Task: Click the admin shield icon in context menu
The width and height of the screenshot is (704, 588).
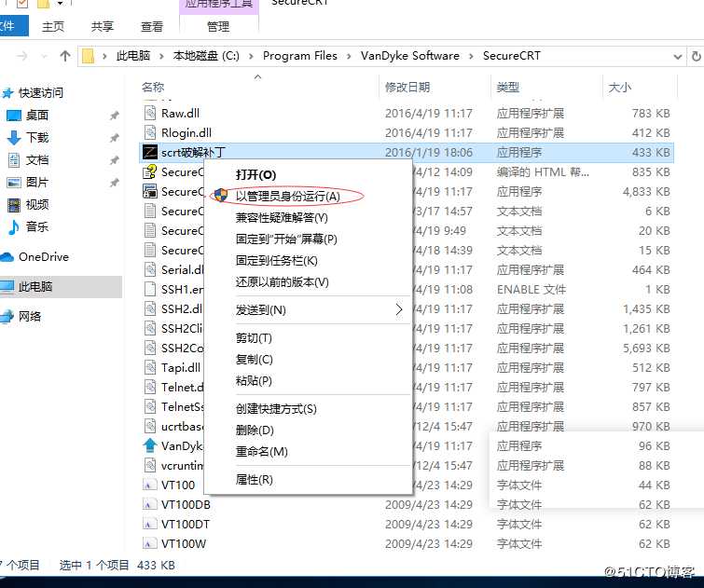Action: click(x=221, y=196)
